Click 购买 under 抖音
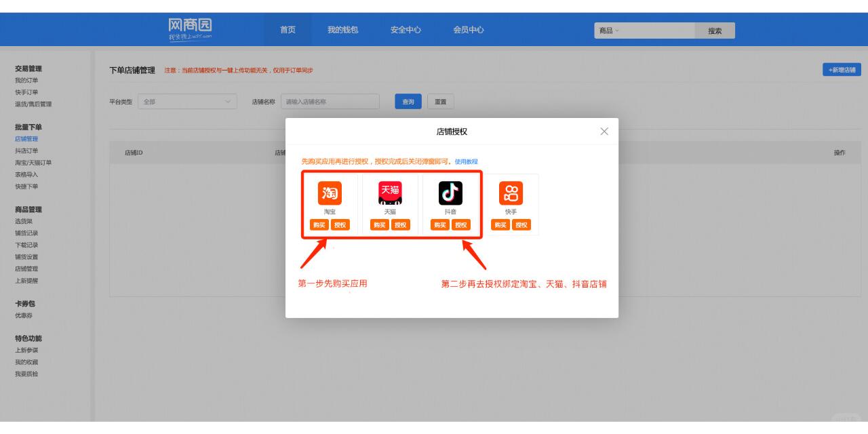 click(440, 225)
